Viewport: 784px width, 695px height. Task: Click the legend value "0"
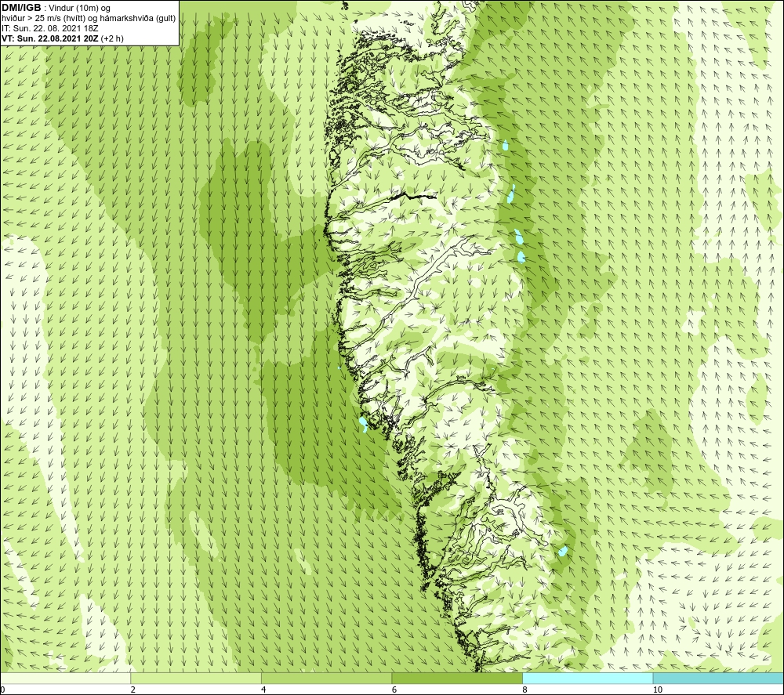[2, 690]
